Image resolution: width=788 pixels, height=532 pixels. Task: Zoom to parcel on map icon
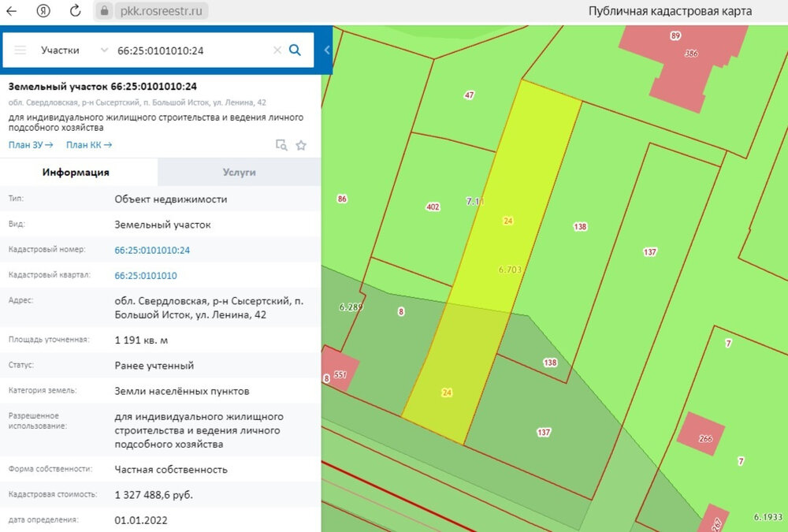[281, 145]
